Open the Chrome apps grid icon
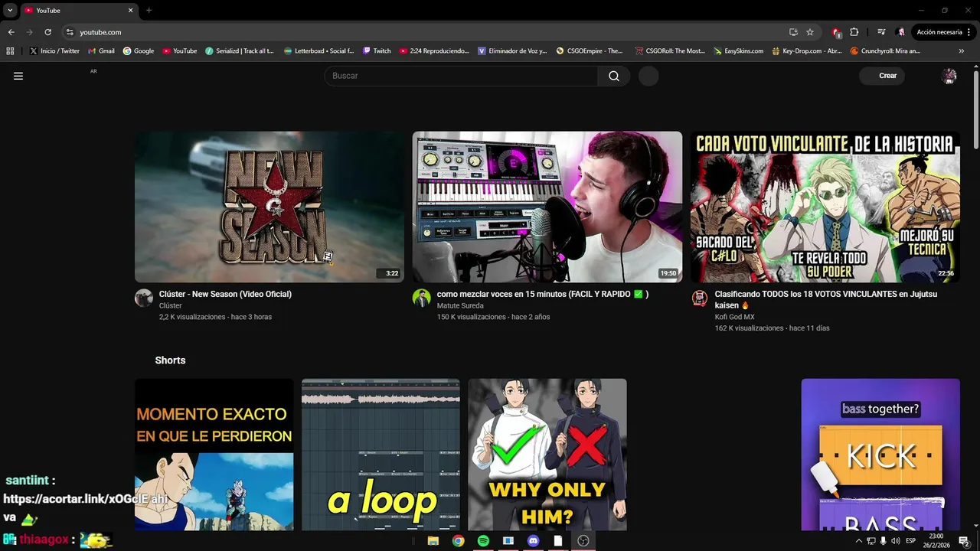 click(x=10, y=51)
